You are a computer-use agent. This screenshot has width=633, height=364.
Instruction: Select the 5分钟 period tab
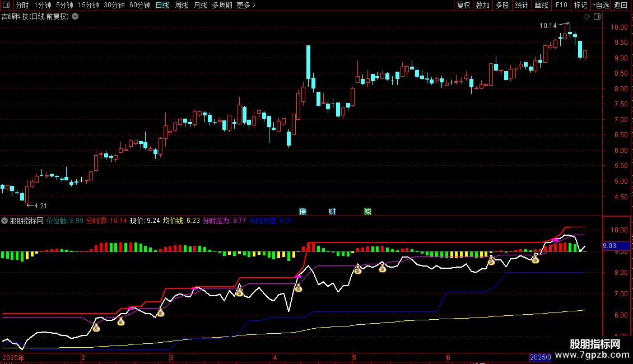pos(64,5)
